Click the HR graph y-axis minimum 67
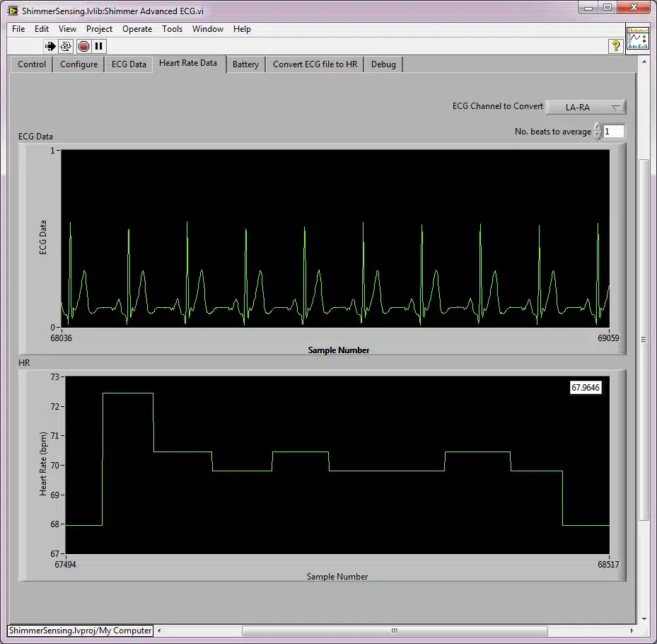This screenshot has height=644, width=657. pyautogui.click(x=55, y=554)
